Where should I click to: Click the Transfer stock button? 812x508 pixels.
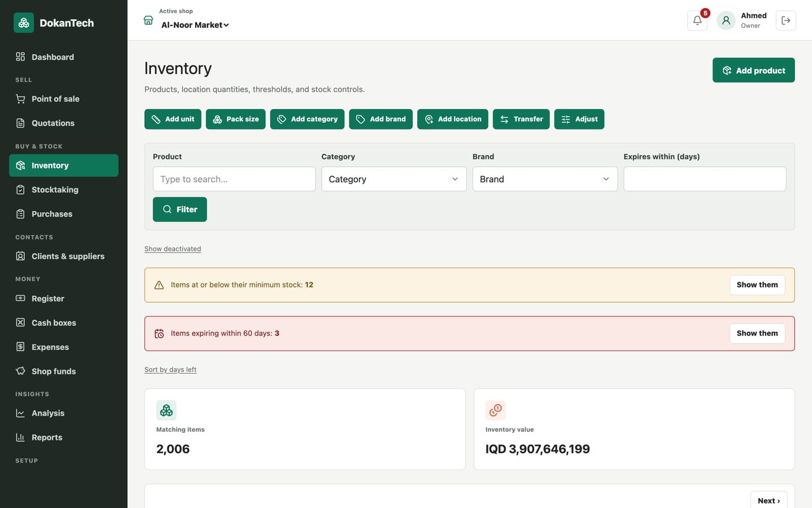[x=521, y=119]
